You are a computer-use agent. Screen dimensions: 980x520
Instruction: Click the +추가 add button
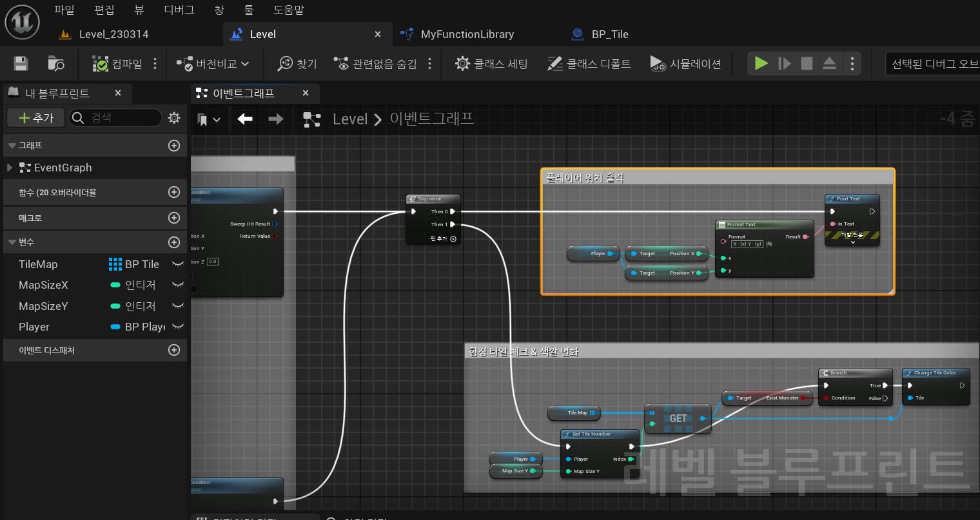pyautogui.click(x=35, y=118)
